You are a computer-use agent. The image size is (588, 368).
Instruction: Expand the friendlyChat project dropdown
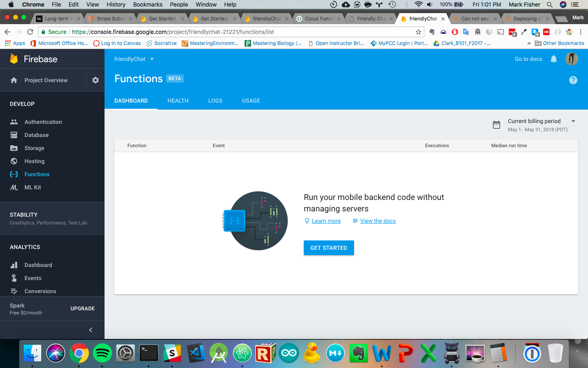coord(134,59)
